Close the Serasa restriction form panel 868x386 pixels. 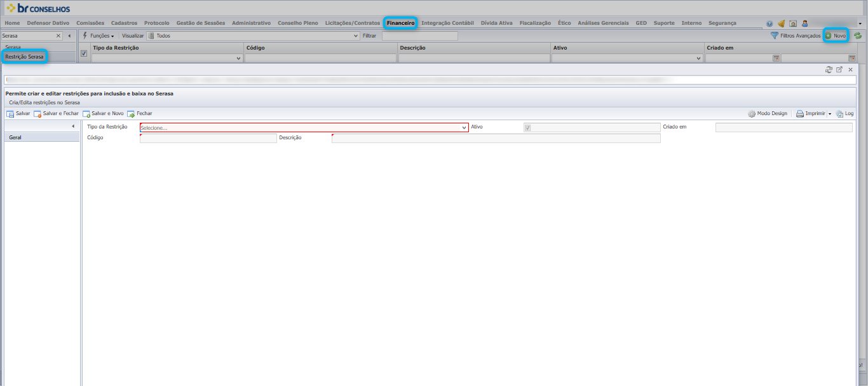click(850, 69)
